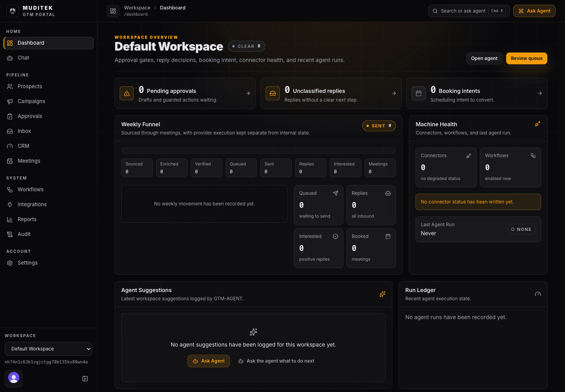Open the Campaigns page
The width and height of the screenshot is (565, 392).
tap(49, 102)
